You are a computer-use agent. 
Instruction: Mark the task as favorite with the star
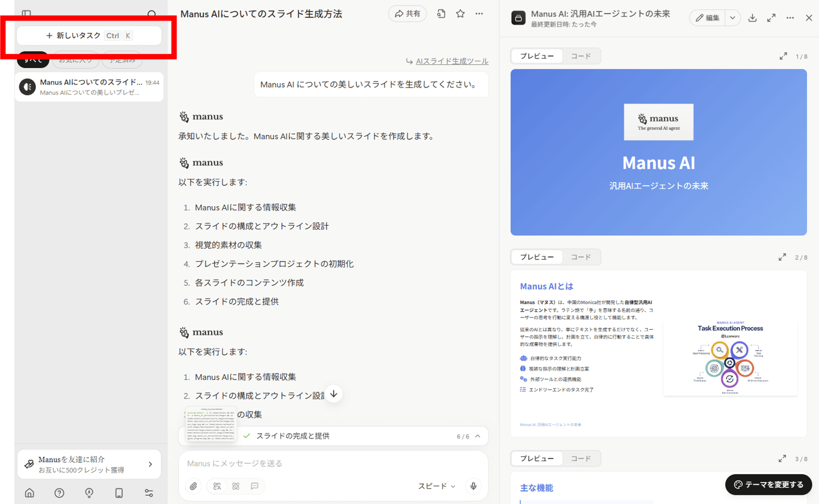point(460,14)
